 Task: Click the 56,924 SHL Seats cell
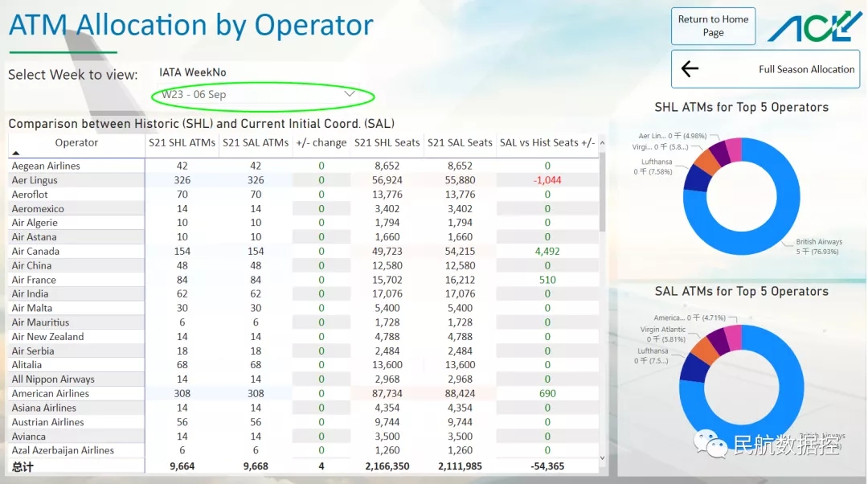tap(387, 180)
